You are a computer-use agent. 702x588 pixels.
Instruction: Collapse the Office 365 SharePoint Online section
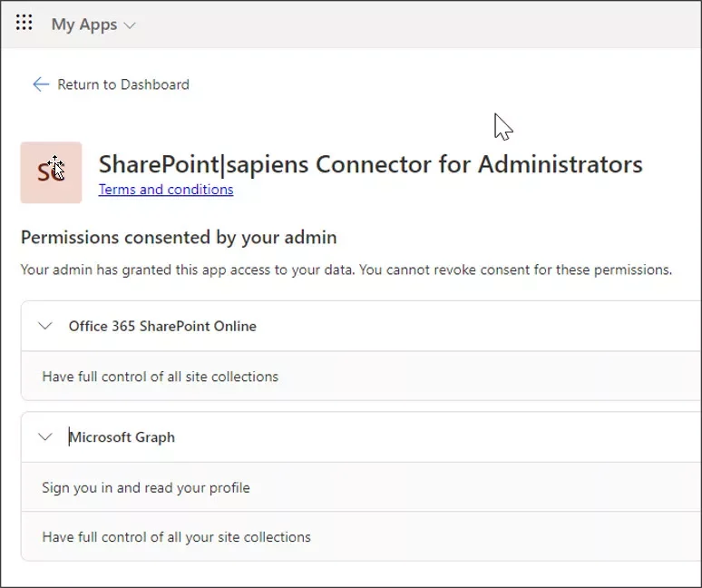click(45, 326)
